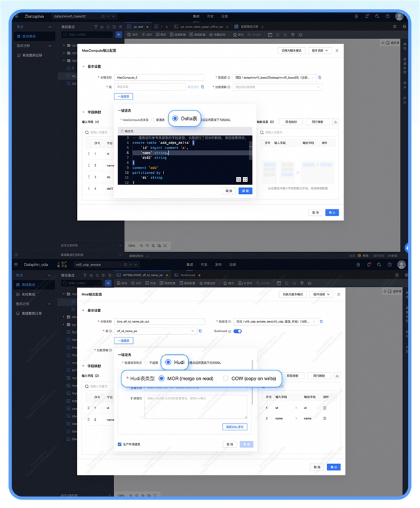The width and height of the screenshot is (420, 508).
Task: Close the MaxCompute输出配置 dialog
Action: pos(337,50)
